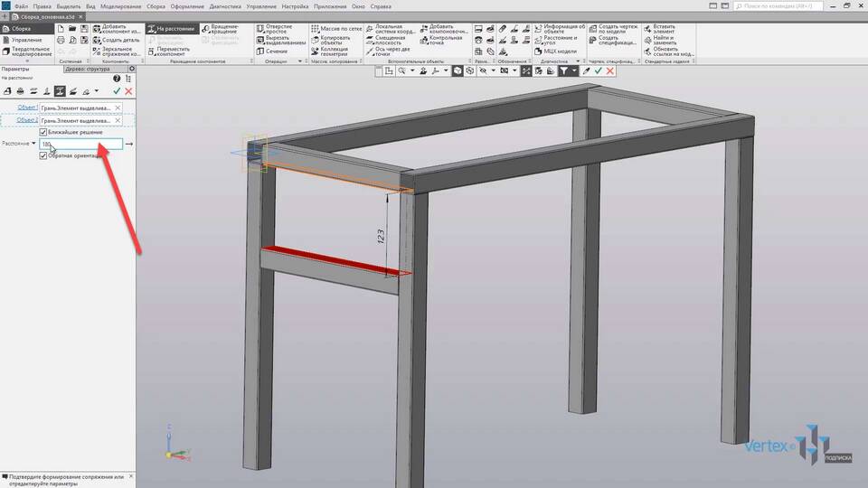
Task: Confirm the mate with the green checkmark in Параметры panel
Action: pos(117,91)
